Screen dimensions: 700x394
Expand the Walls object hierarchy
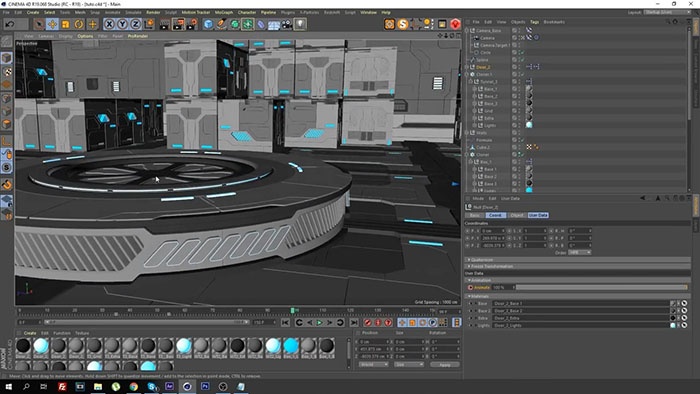[x=467, y=133]
